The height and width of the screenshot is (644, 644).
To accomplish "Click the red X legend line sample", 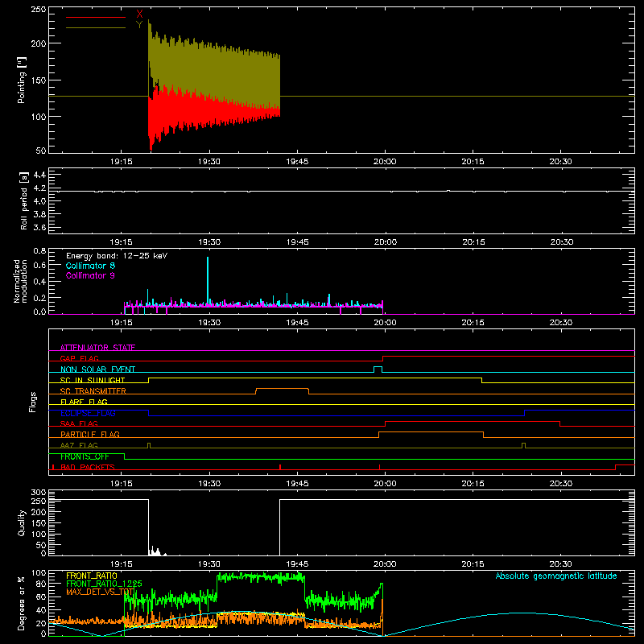I will [x=96, y=17].
